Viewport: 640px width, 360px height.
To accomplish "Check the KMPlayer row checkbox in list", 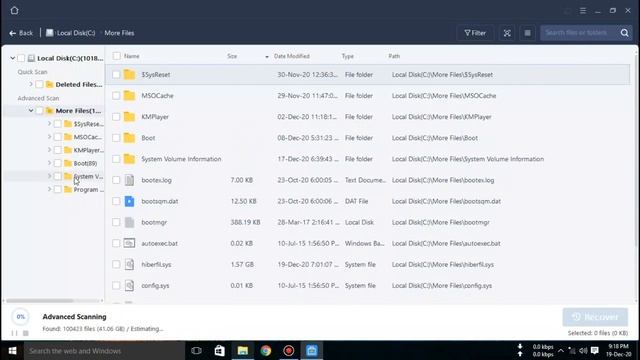I will coord(116,117).
